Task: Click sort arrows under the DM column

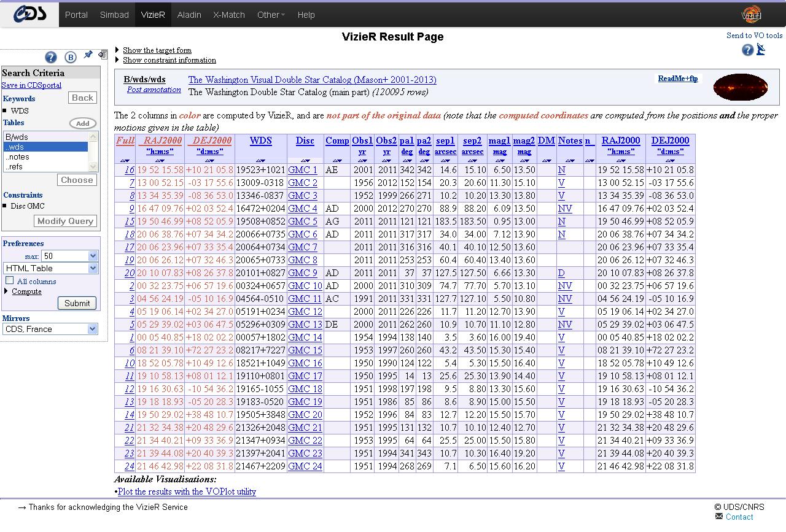Action: click(x=547, y=161)
